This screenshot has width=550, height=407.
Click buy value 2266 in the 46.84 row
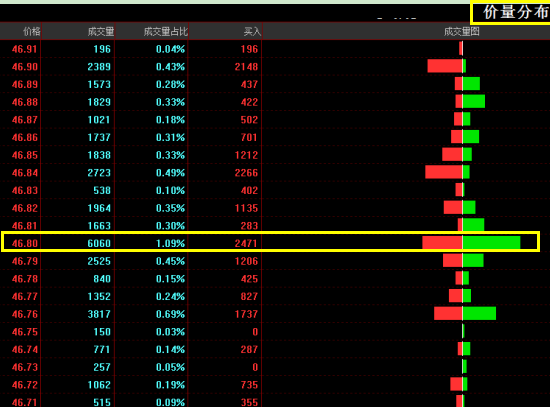pos(246,173)
